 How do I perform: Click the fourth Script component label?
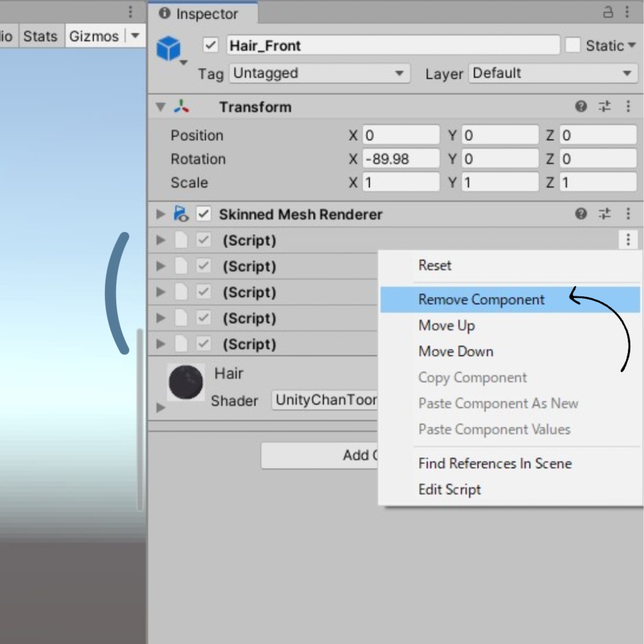coord(249,318)
